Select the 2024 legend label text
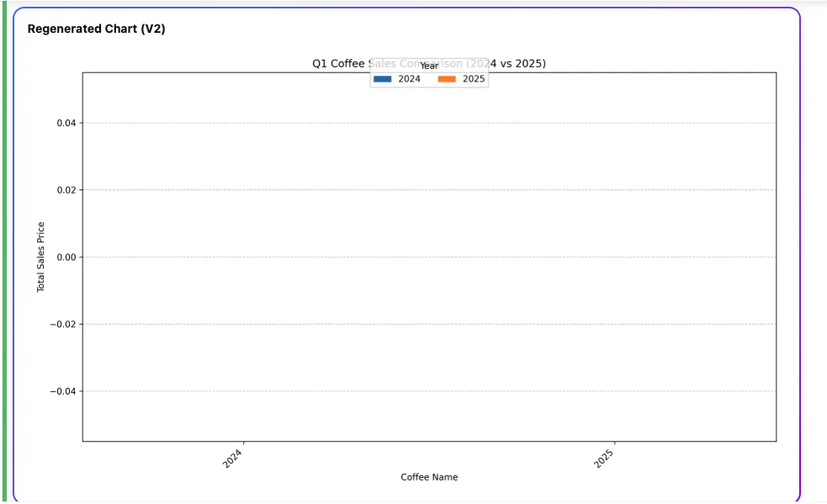827x504 pixels. pyautogui.click(x=409, y=79)
